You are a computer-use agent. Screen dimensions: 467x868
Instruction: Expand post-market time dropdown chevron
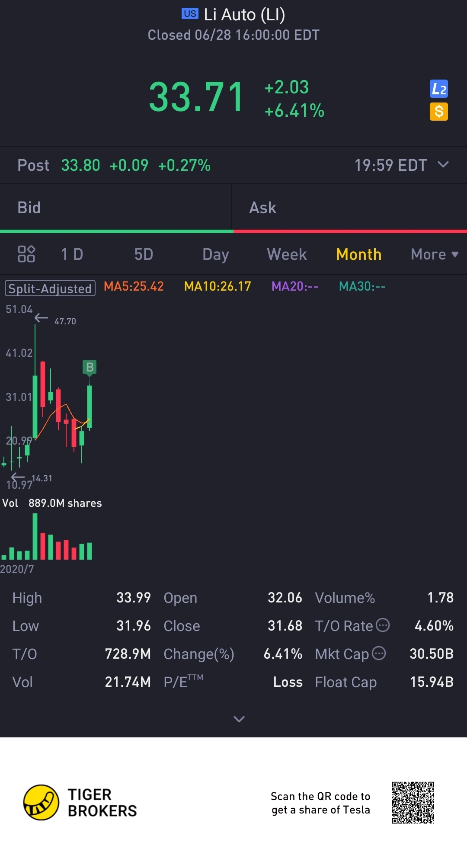(443, 164)
